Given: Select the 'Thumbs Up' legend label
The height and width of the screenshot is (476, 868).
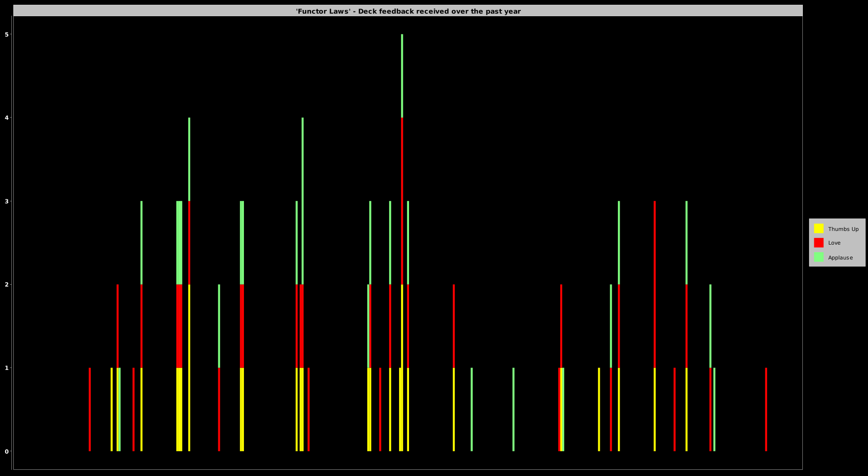Looking at the screenshot, I should 843,229.
